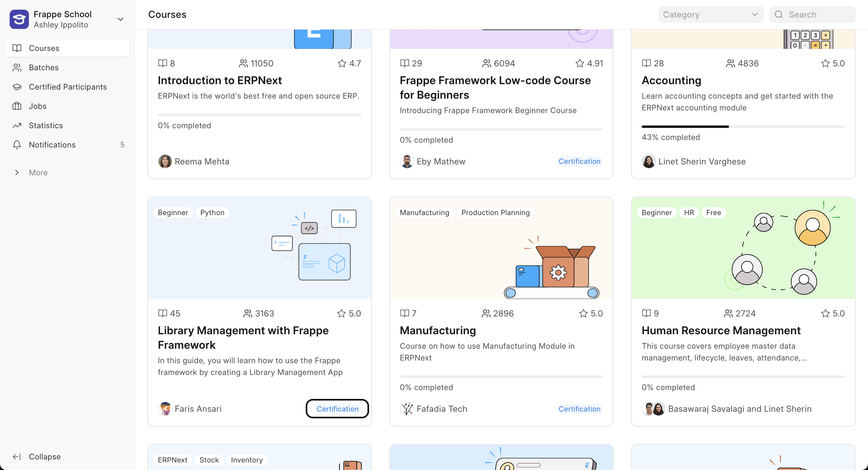Click the Accounting 43% progress bar
Image resolution: width=868 pixels, height=470 pixels.
point(743,127)
